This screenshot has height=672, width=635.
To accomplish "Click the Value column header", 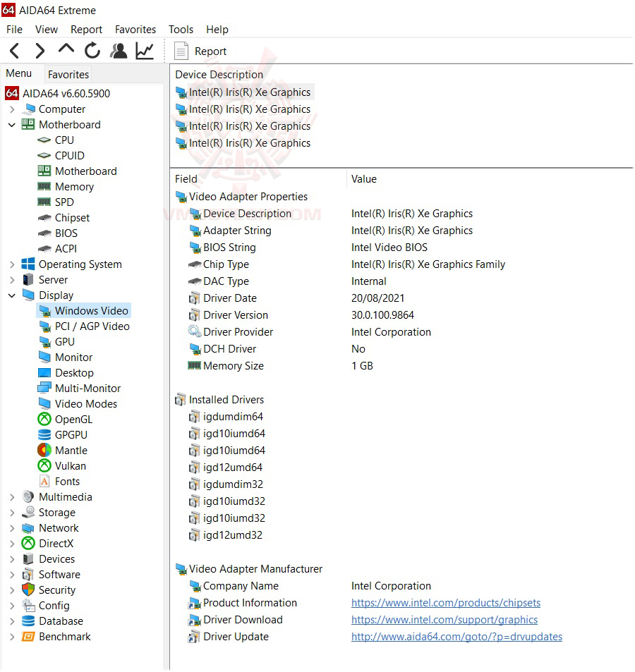I will [x=364, y=178].
